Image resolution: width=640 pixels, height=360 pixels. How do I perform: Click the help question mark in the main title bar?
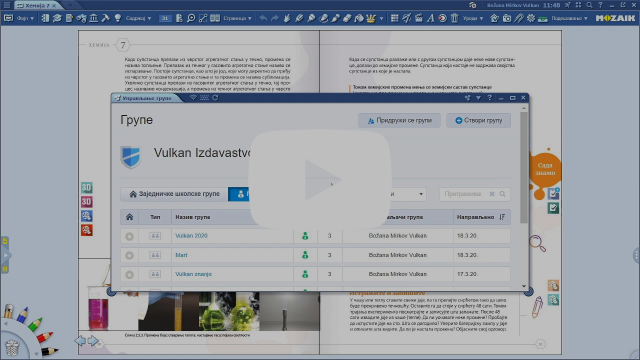(x=600, y=5)
